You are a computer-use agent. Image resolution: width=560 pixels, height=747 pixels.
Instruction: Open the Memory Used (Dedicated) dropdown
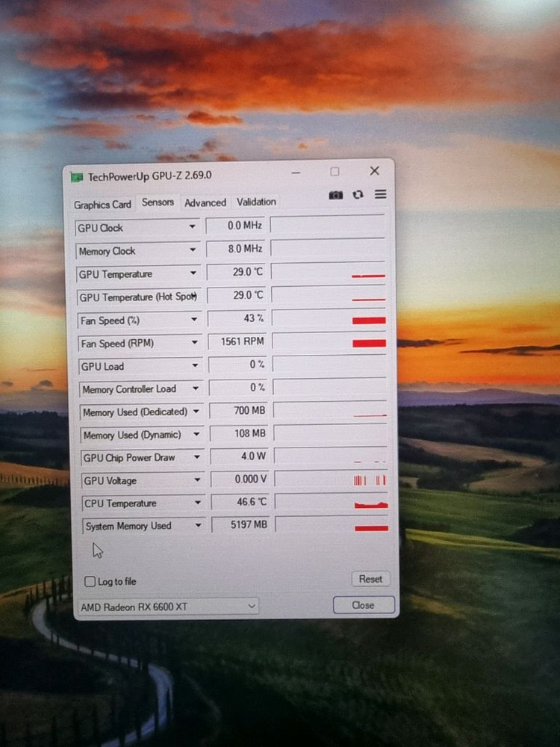pos(196,412)
